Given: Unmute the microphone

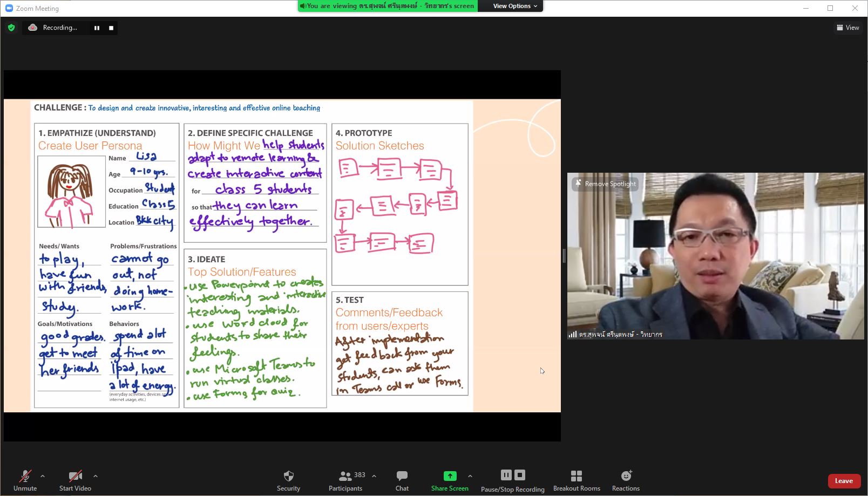Looking at the screenshot, I should tap(25, 480).
